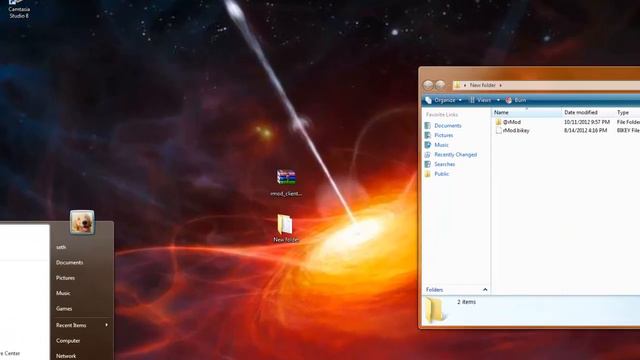Image resolution: width=640 pixels, height=360 pixels.
Task: Open Public in Favorite Links
Action: pos(442,174)
